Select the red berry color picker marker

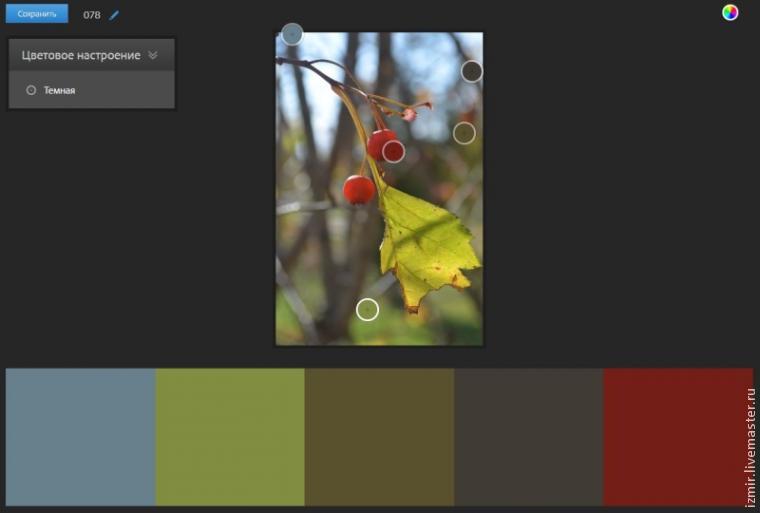(x=394, y=151)
